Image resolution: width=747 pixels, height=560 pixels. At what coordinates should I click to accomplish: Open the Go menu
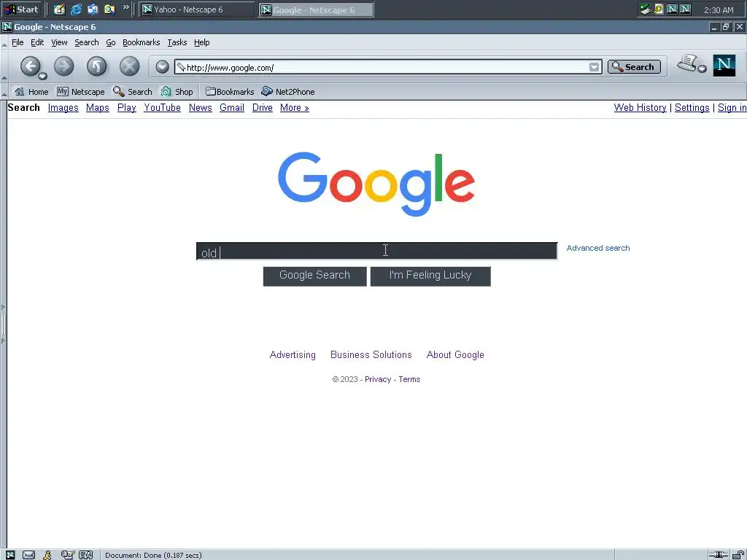click(111, 42)
